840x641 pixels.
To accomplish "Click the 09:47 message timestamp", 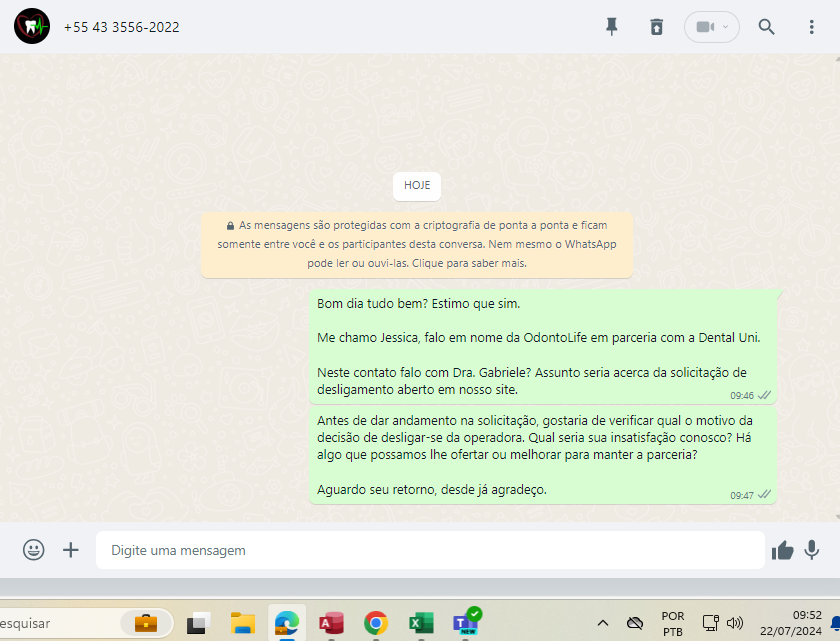I will [x=741, y=496].
